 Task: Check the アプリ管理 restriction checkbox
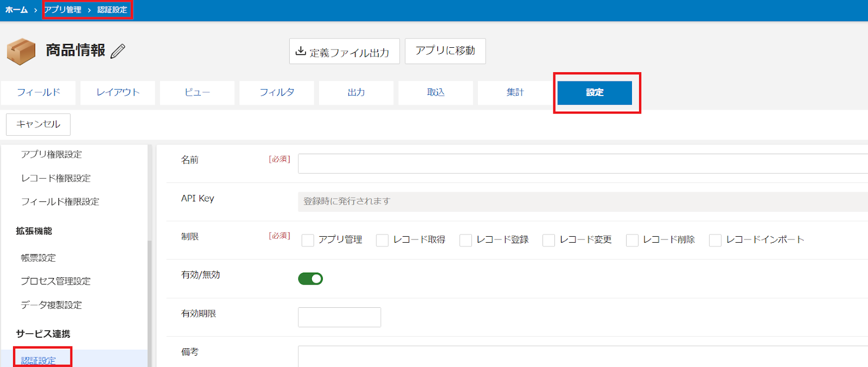(x=308, y=240)
